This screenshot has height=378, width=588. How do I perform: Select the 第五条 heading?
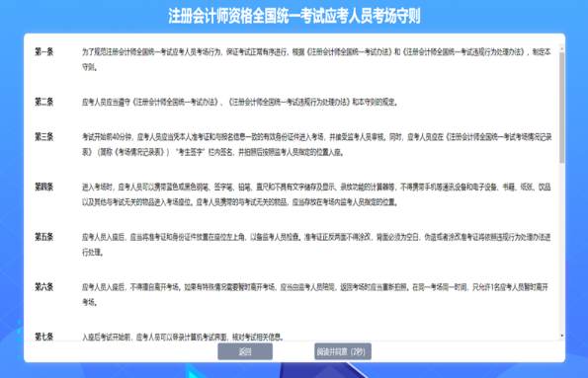[43, 237]
